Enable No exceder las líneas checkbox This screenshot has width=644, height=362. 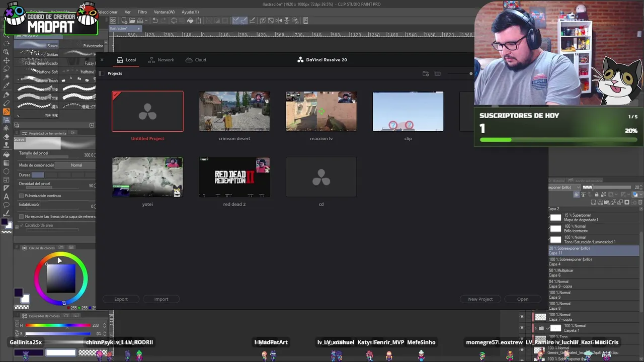[21, 216]
